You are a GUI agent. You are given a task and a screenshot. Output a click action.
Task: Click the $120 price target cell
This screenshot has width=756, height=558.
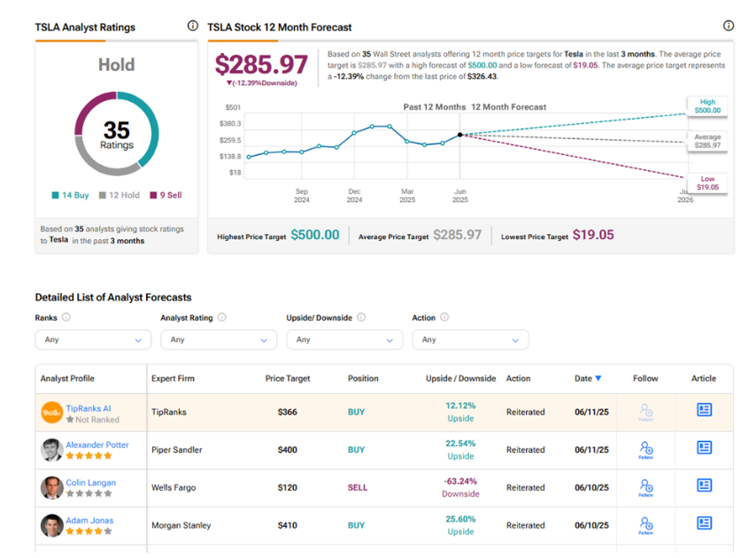point(288,488)
